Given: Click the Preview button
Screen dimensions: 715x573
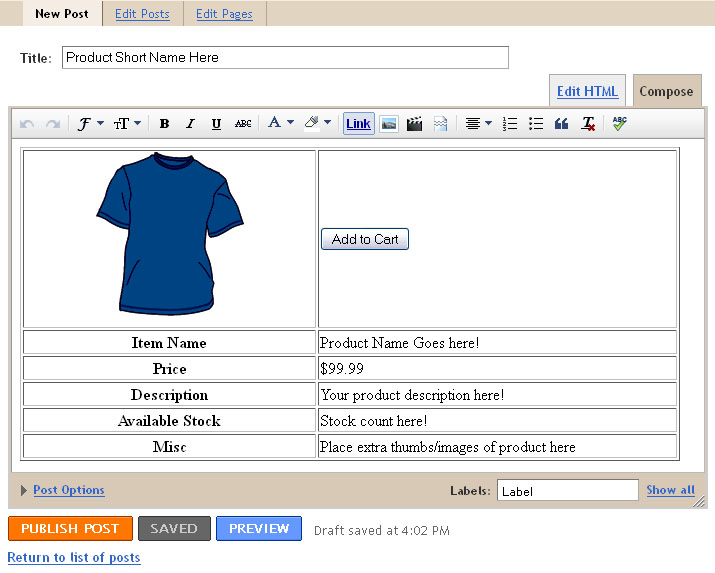Looking at the screenshot, I should click(x=259, y=528).
